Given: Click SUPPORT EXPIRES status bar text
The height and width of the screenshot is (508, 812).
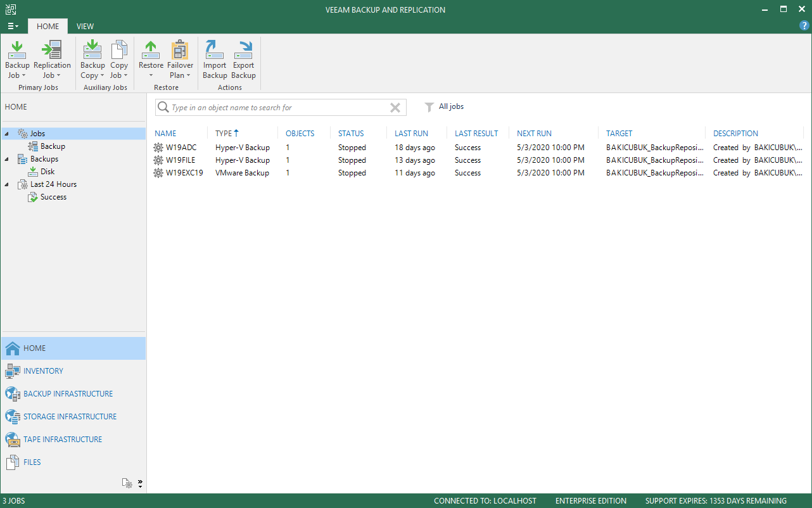Looking at the screenshot, I should pyautogui.click(x=716, y=501).
